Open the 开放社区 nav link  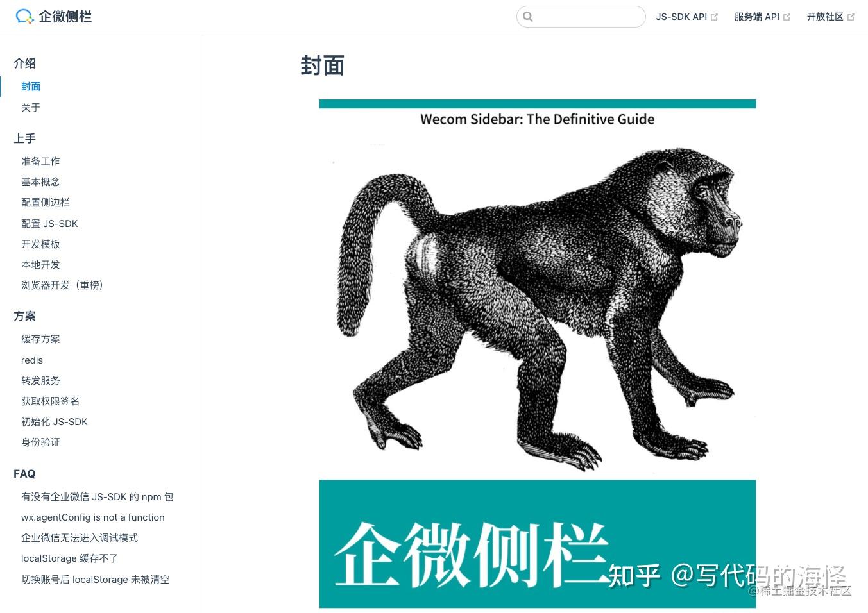(x=825, y=17)
